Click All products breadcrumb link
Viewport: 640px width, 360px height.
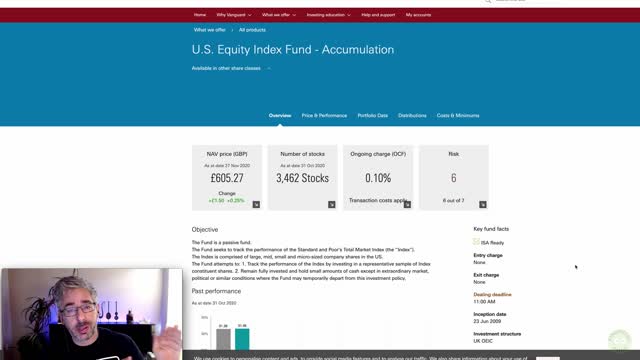point(252,30)
